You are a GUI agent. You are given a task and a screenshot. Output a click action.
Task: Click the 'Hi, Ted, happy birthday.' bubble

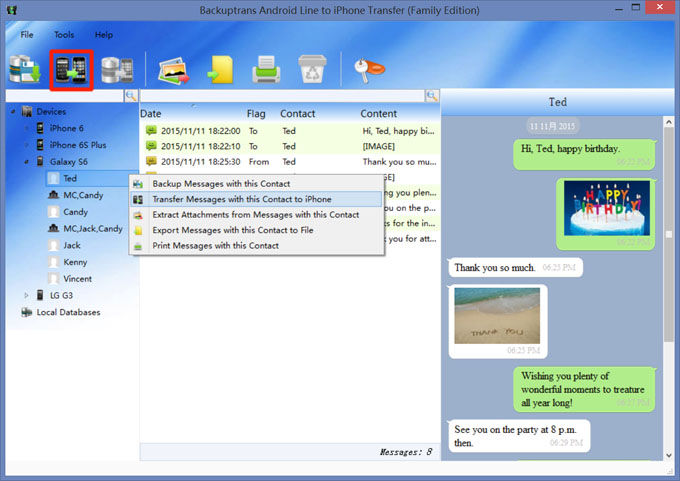tap(584, 154)
